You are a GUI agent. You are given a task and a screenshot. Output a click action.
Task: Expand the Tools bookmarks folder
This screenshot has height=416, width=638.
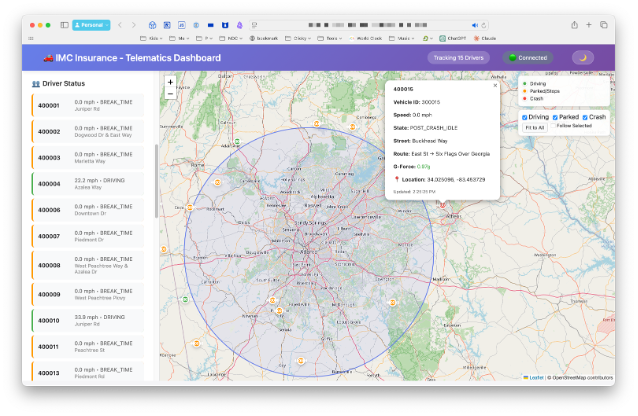click(x=330, y=38)
